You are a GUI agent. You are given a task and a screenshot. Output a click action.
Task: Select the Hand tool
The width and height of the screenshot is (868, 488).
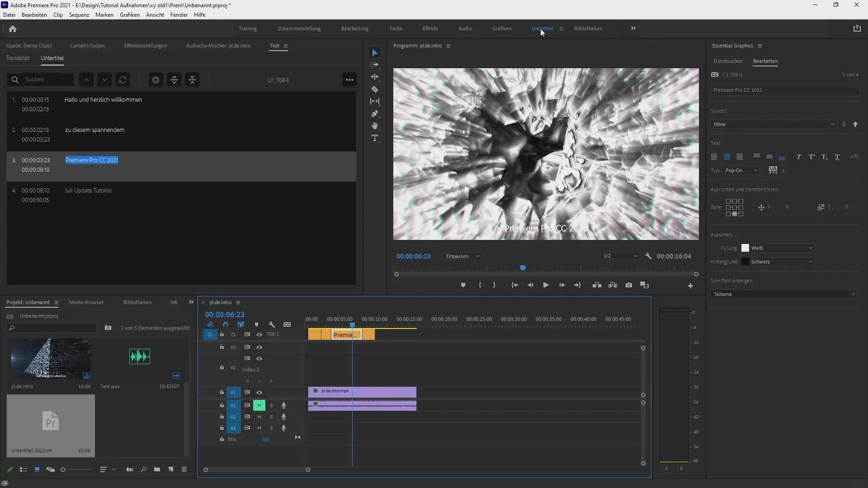pyautogui.click(x=375, y=126)
